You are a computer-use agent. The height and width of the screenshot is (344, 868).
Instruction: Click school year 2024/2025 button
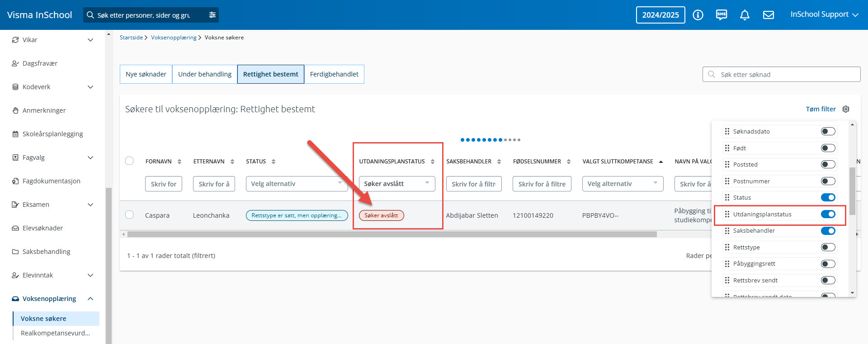(660, 15)
